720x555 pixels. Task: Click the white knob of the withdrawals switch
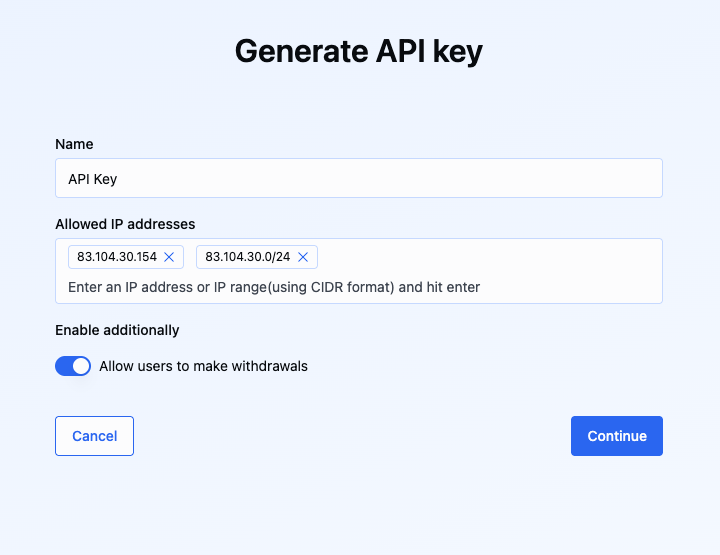pyautogui.click(x=81, y=366)
